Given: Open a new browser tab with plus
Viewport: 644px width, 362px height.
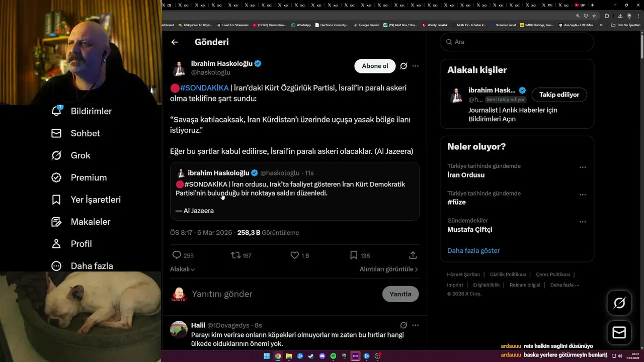Looking at the screenshot, I should click(x=592, y=5).
